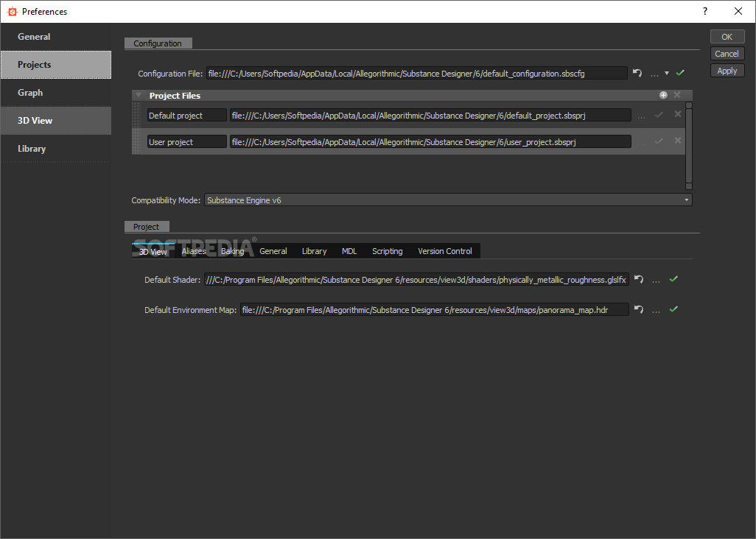Click the checkmark on Default project row
The width and height of the screenshot is (756, 539).
[659, 115]
